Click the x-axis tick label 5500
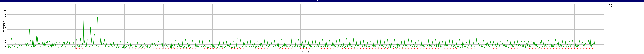644x54 pixels. point(545,50)
